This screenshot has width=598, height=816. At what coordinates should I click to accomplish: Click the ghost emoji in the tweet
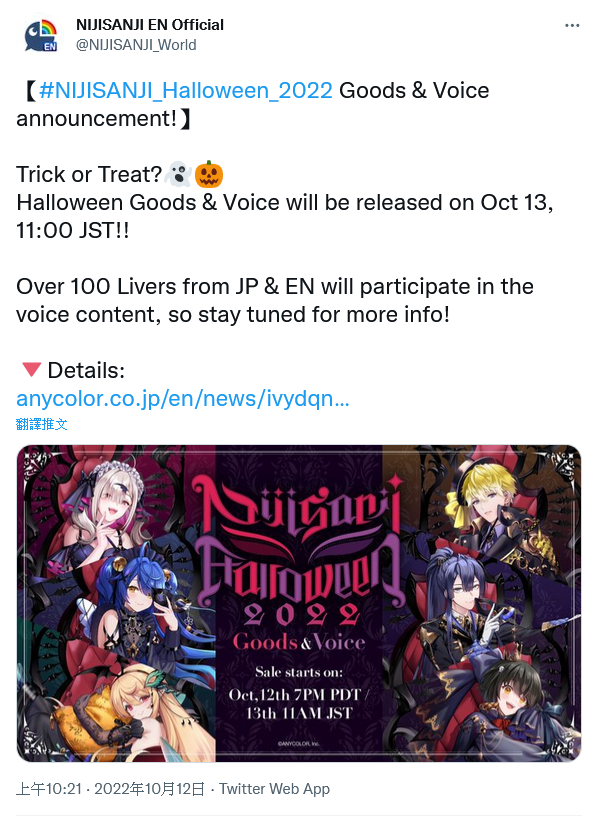(x=177, y=174)
